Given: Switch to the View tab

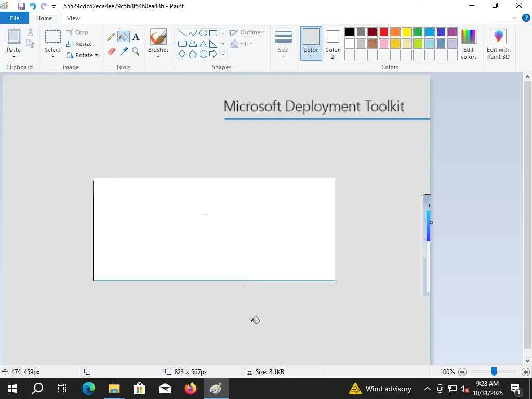Looking at the screenshot, I should (73, 18).
